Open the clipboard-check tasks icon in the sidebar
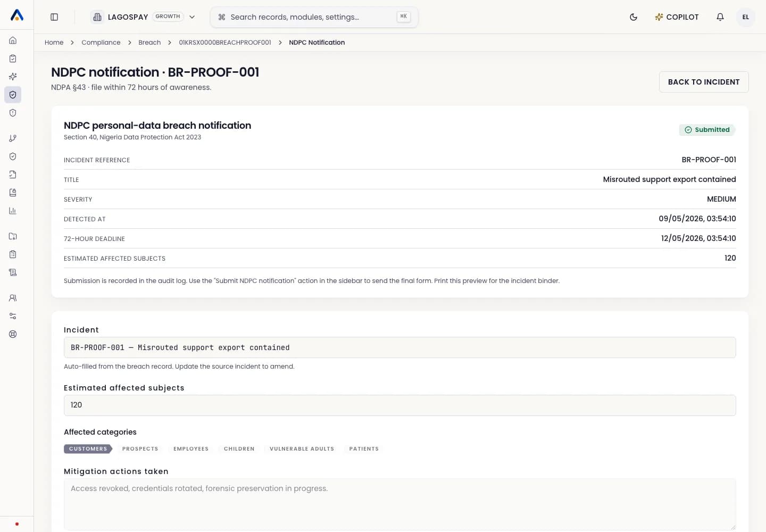This screenshot has height=532, width=766. (x=13, y=59)
